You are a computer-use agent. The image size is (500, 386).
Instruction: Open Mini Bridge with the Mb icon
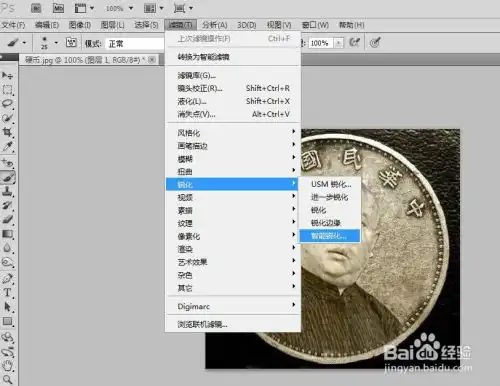58,8
